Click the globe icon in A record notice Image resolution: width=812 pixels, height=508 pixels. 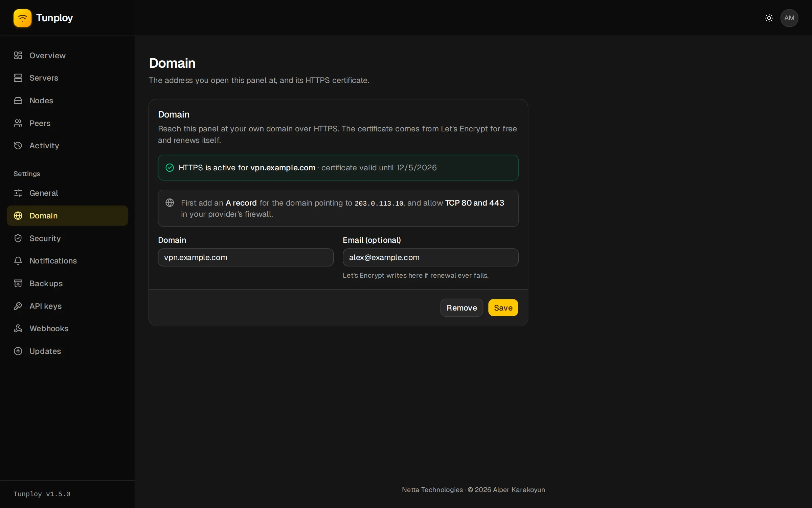tap(170, 203)
